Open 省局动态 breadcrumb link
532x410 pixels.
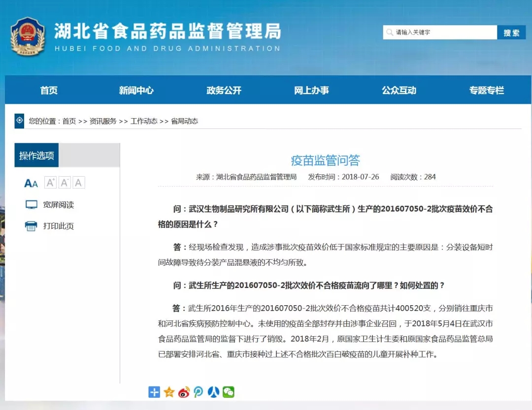click(x=185, y=121)
